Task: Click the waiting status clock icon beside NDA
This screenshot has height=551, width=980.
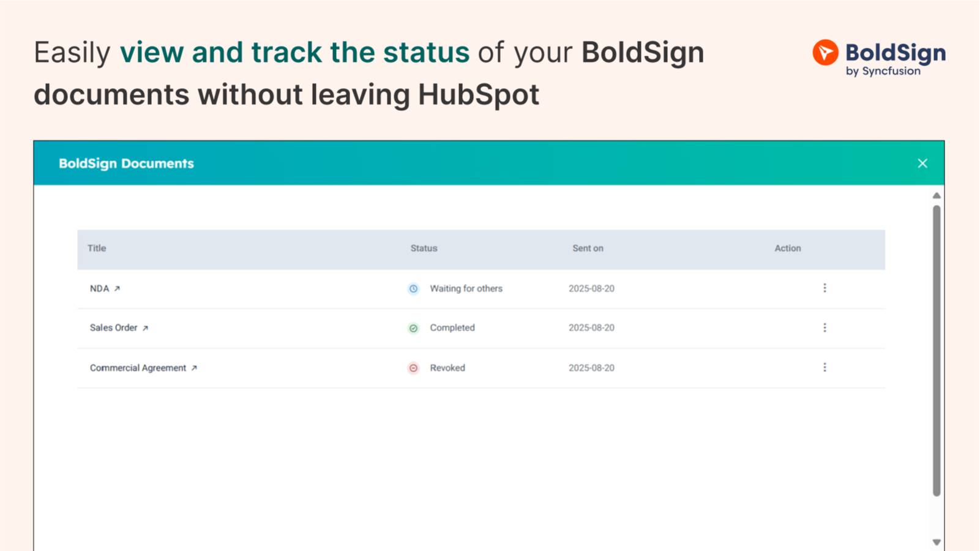Action: tap(413, 288)
